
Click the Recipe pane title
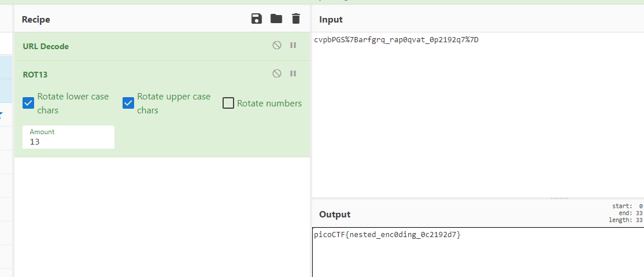pos(36,19)
